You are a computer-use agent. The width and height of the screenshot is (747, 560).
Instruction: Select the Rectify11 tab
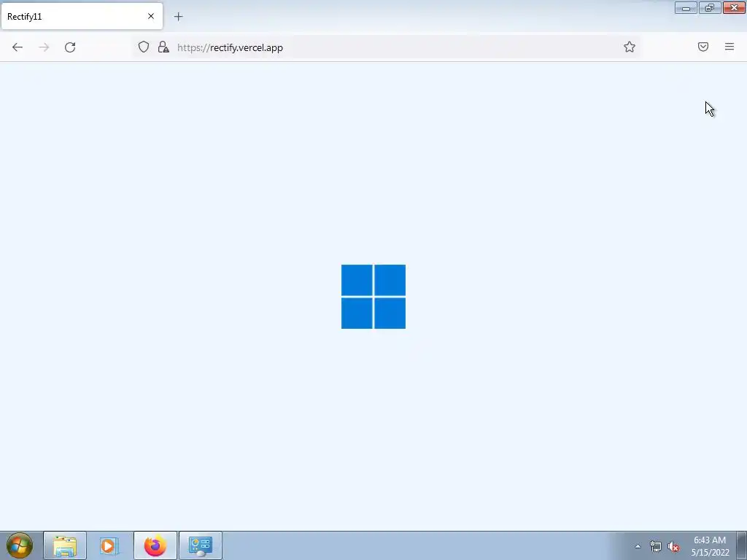(82, 16)
